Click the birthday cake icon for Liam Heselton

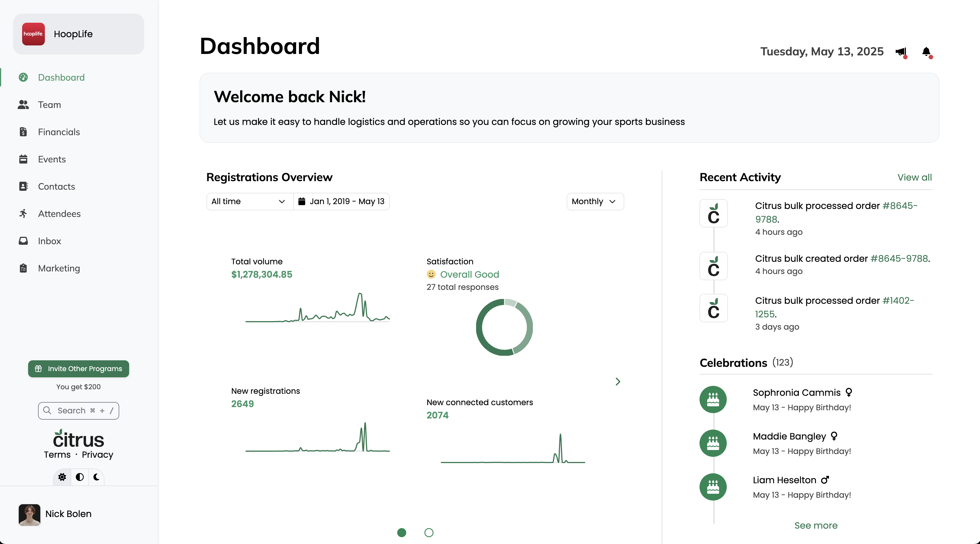click(713, 487)
